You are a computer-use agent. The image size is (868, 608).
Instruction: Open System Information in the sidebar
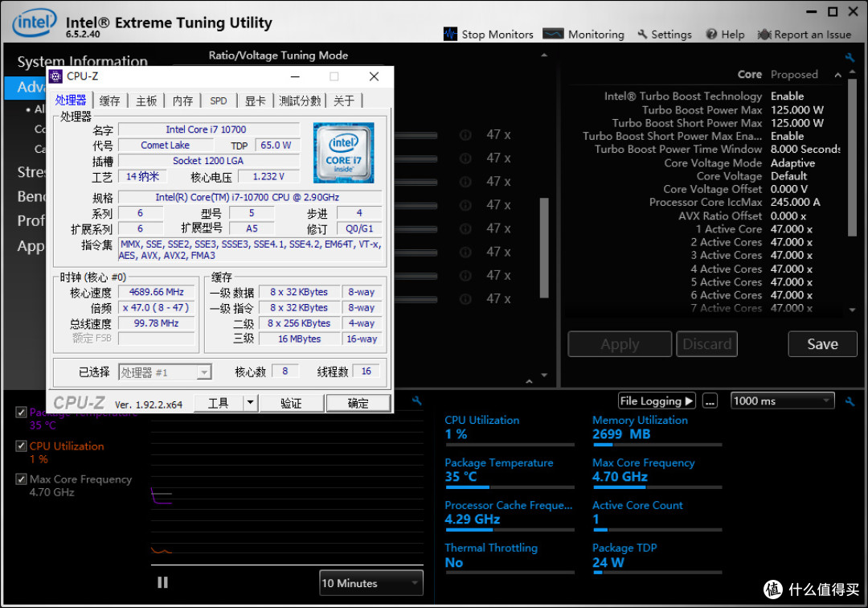(83, 61)
